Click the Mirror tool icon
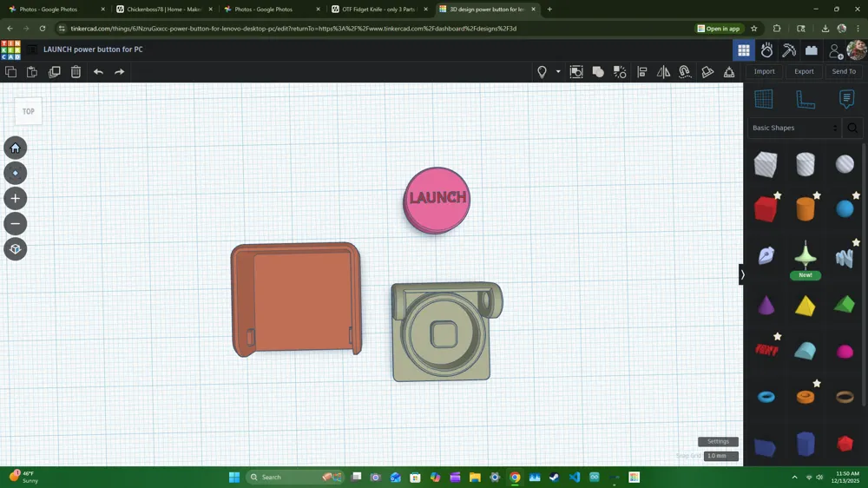The height and width of the screenshot is (488, 868). (663, 71)
